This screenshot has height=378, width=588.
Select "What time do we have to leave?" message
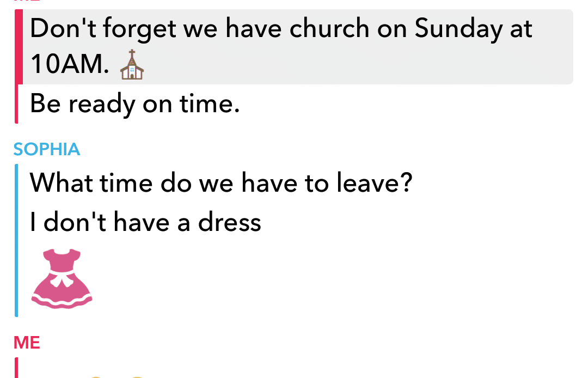pos(221,183)
